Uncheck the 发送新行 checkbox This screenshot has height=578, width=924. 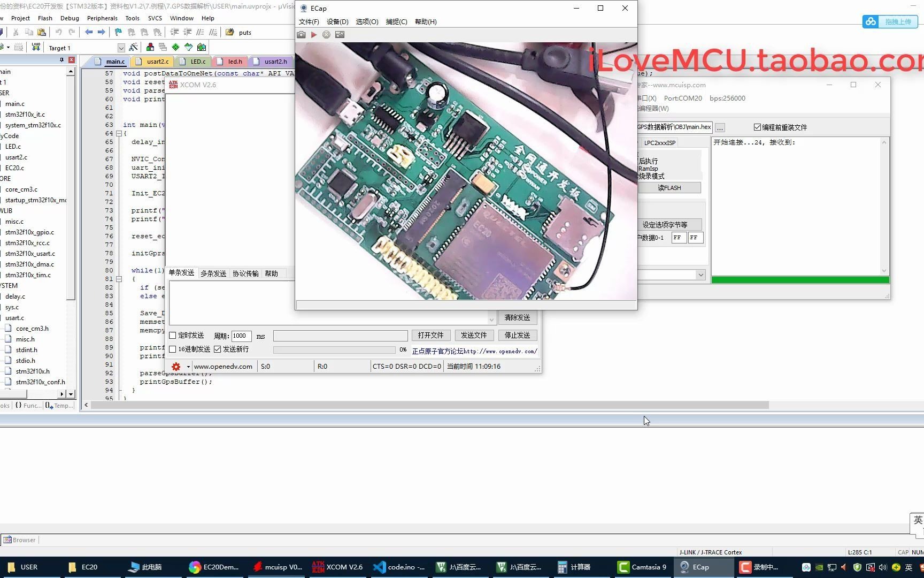217,348
